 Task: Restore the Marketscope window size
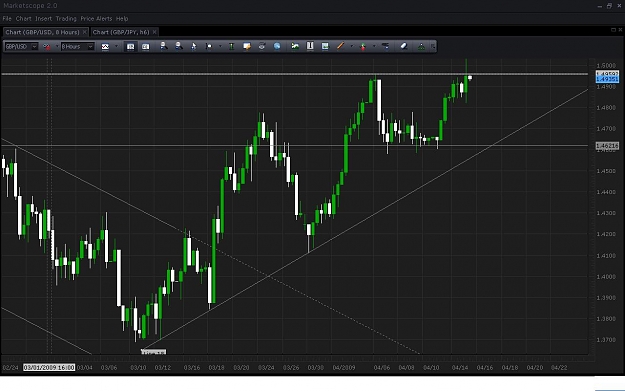[609, 6]
